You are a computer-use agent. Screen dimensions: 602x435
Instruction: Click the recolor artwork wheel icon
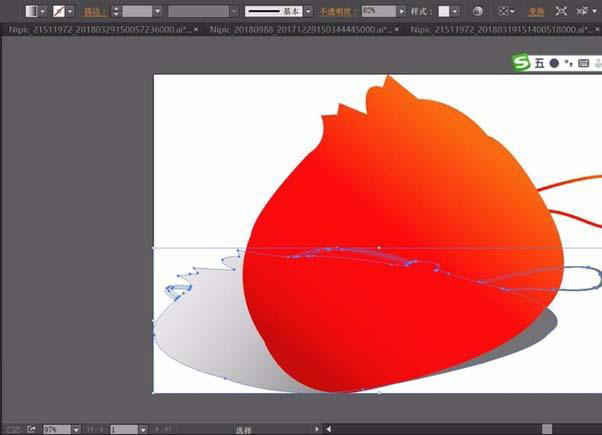[x=477, y=10]
